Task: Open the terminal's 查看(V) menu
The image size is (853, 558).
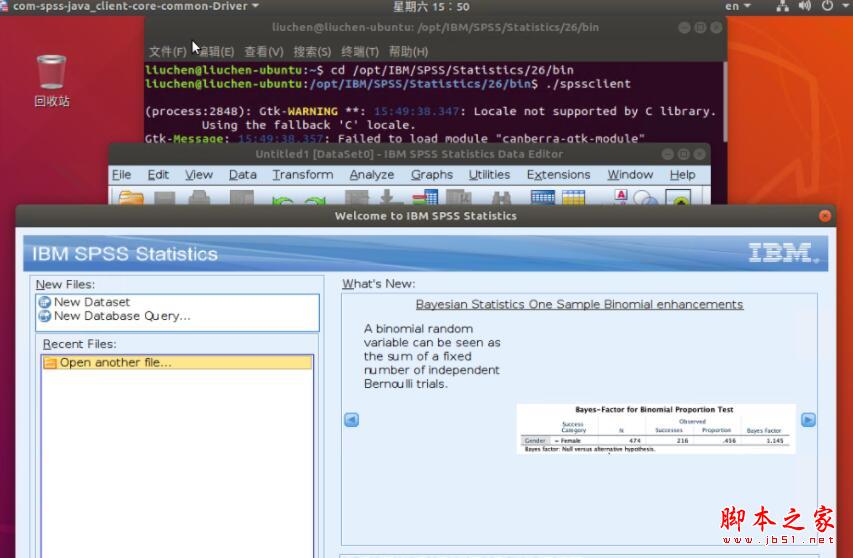Action: pos(264,52)
